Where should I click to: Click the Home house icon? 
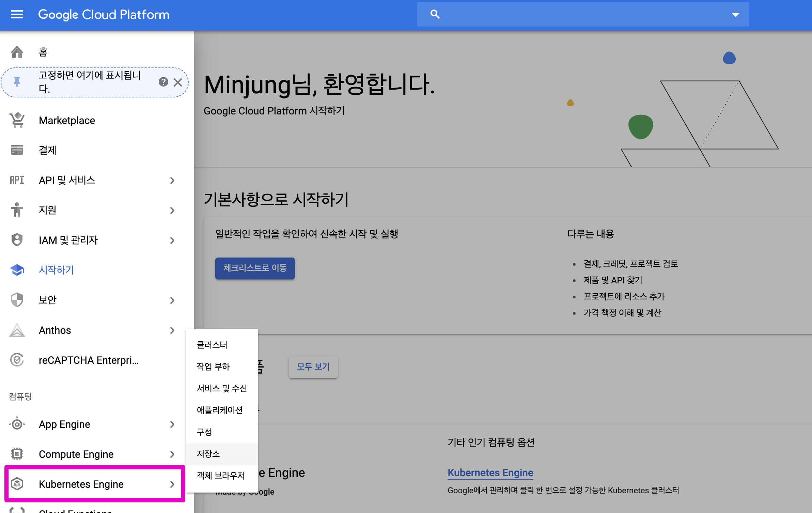(x=17, y=52)
